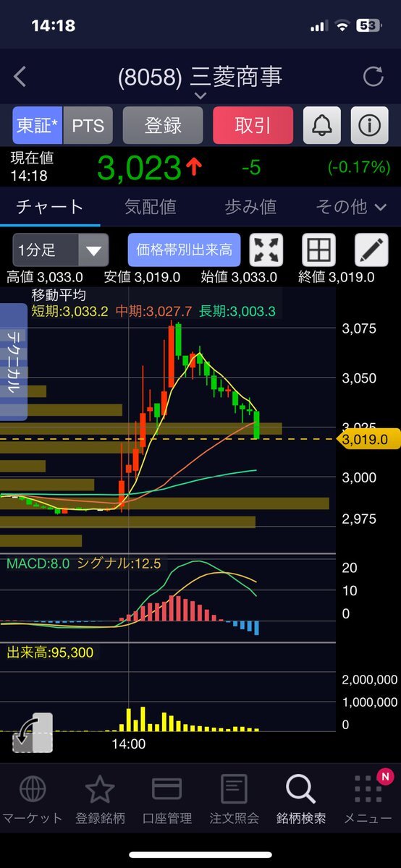Open multi-chart grid layout icon
The image size is (401, 868).
tap(318, 250)
